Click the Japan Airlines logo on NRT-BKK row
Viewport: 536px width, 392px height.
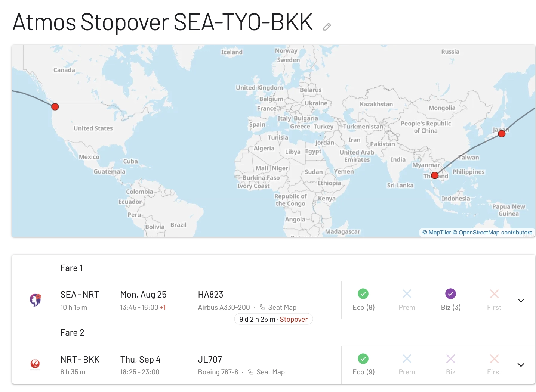coord(35,364)
